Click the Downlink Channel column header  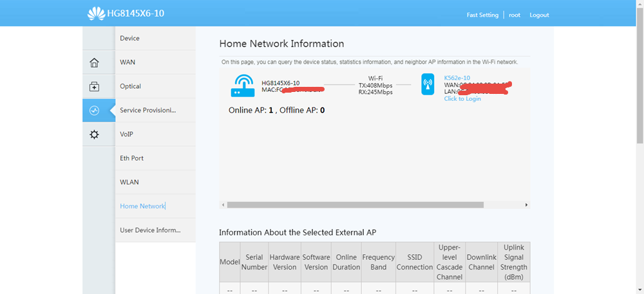(482, 262)
